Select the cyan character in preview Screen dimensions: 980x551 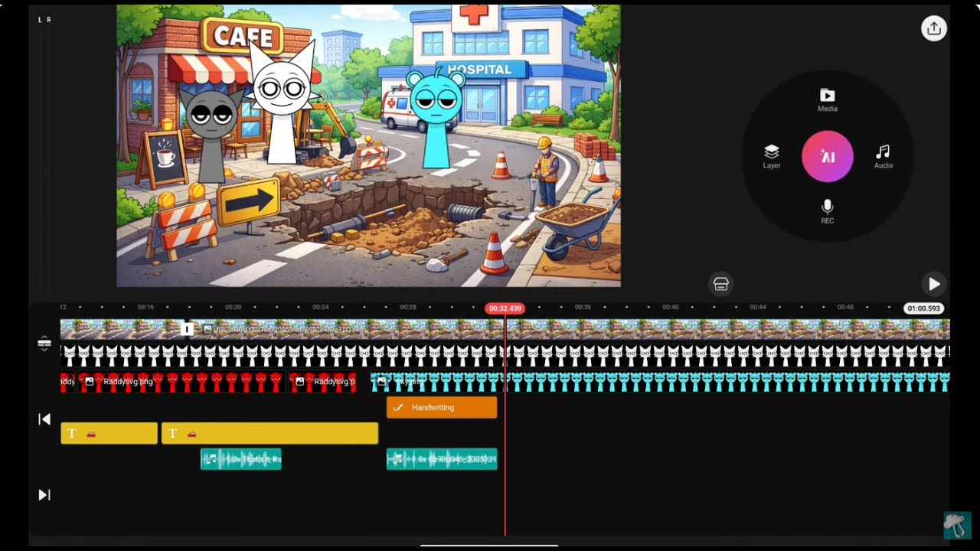click(x=437, y=119)
